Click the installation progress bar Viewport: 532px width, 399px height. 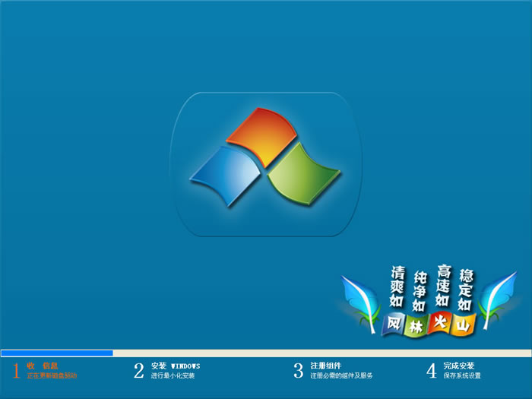click(x=266, y=353)
